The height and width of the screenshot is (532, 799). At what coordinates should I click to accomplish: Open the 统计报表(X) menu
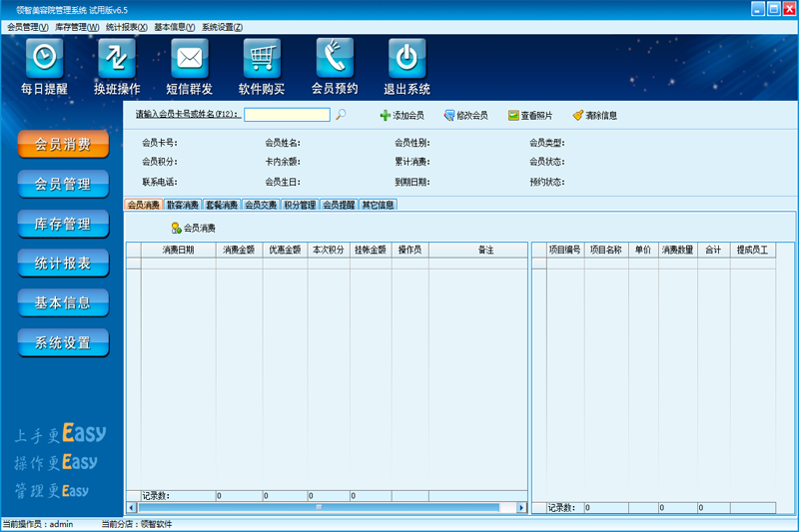pos(127,27)
